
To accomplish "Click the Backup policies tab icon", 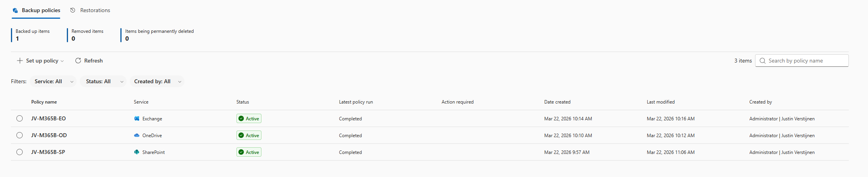I will [15, 11].
